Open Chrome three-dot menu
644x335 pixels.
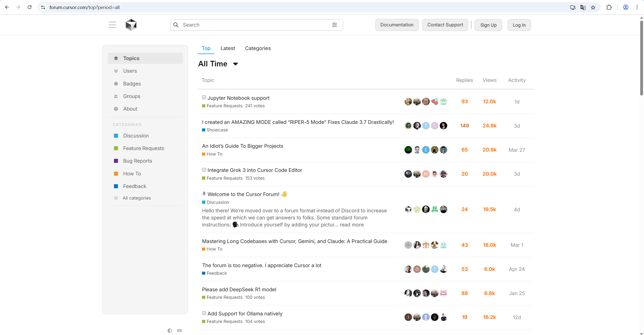637,7
